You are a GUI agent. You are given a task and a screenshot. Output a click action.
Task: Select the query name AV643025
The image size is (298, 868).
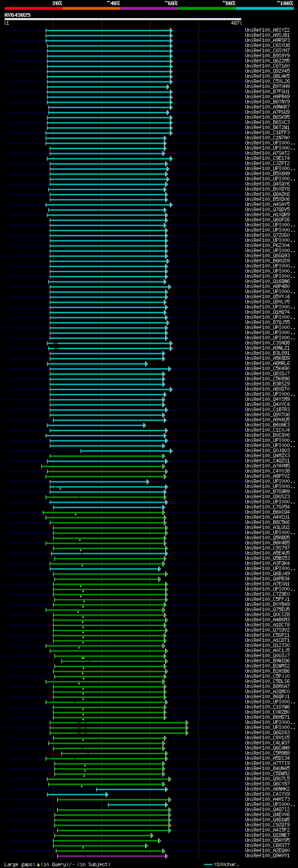point(18,15)
